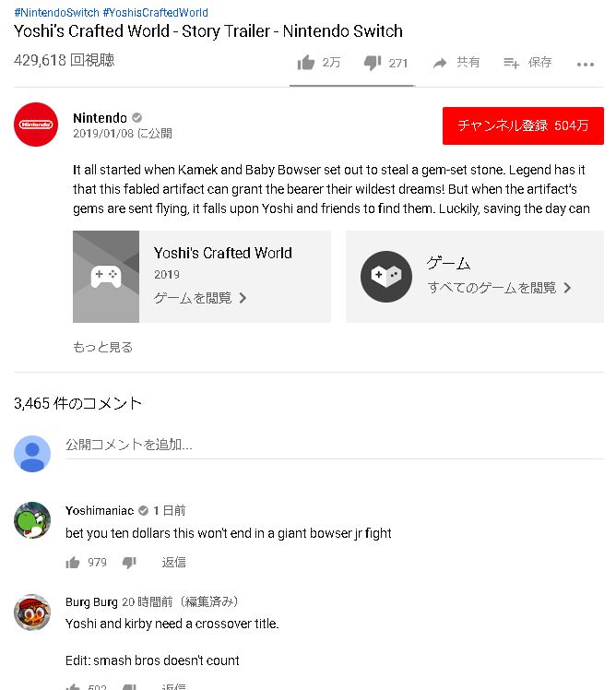
Task: Open すべてのゲームを閲覧 chevron link
Action: [x=500, y=288]
